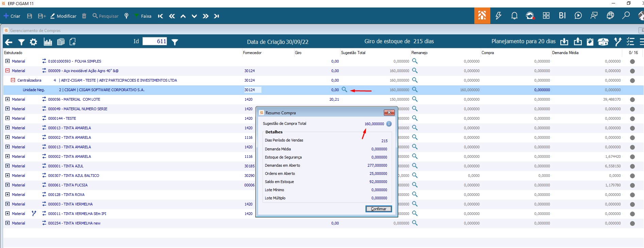The width and height of the screenshot is (644, 248).
Task: Open the gear settings in purchasing toolbar
Action: [33, 42]
